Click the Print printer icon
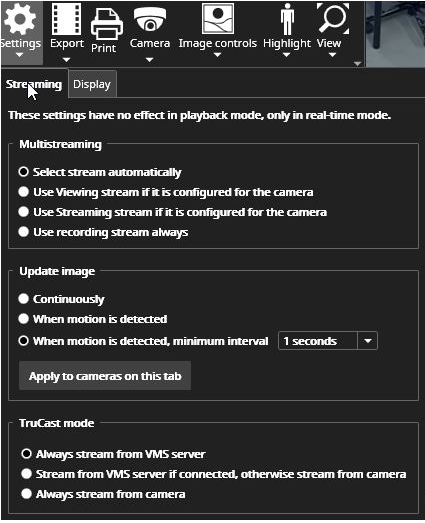 [x=107, y=25]
